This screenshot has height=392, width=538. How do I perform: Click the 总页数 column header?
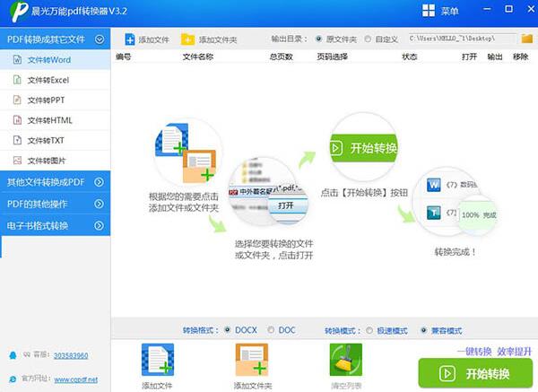281,57
